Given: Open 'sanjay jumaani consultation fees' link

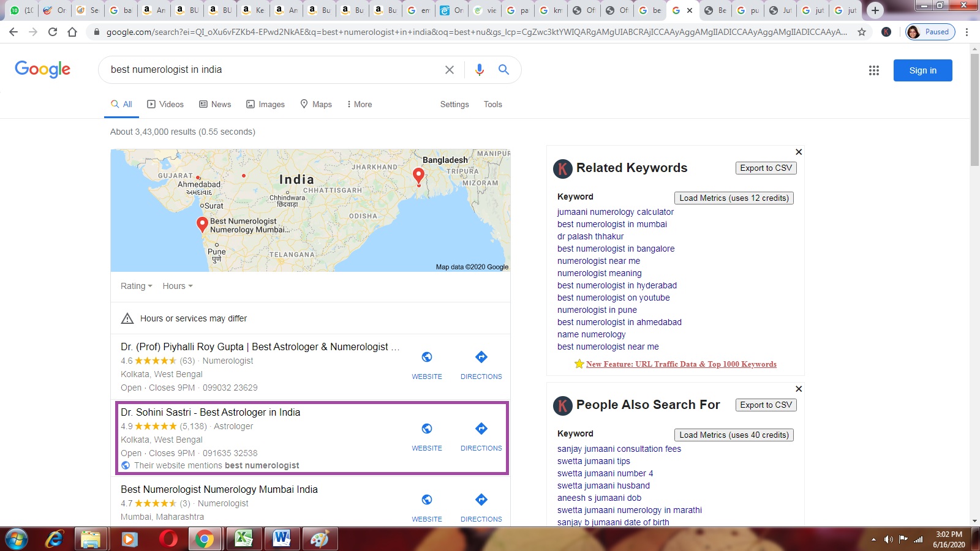Looking at the screenshot, I should (619, 449).
